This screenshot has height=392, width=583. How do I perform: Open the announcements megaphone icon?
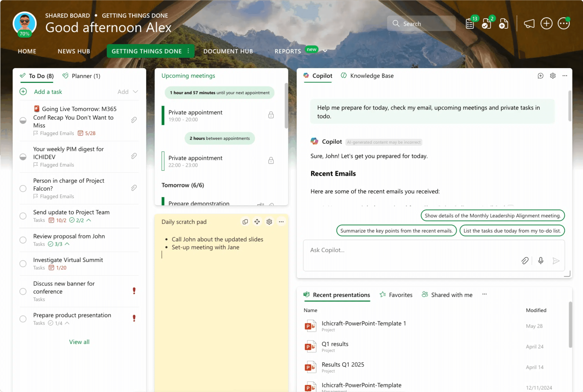click(x=529, y=24)
